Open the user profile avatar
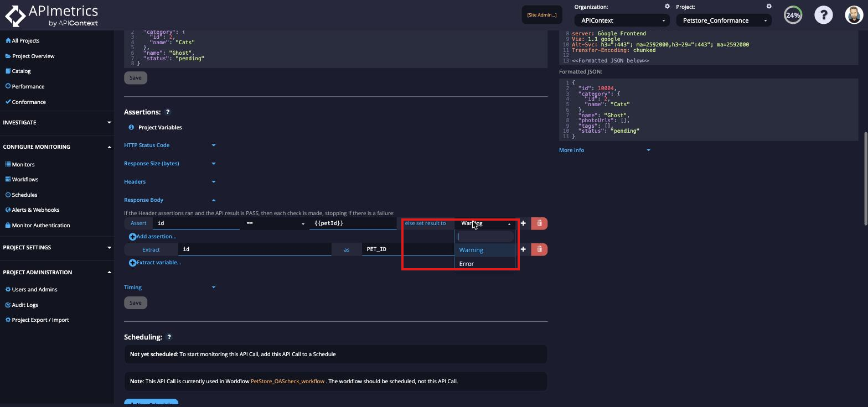The width and height of the screenshot is (868, 407). pyautogui.click(x=854, y=15)
